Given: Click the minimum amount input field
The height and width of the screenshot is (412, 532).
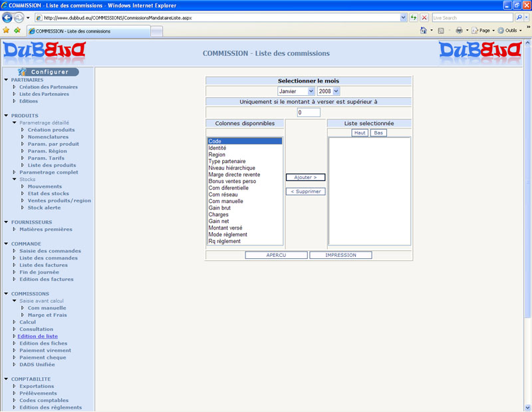Looking at the screenshot, I should [309, 112].
